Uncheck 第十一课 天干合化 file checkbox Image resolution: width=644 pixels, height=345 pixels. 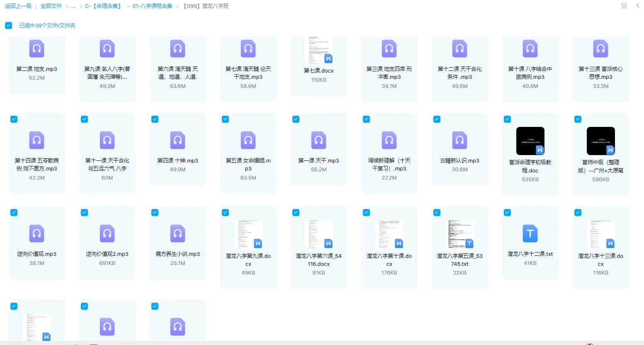(84, 119)
